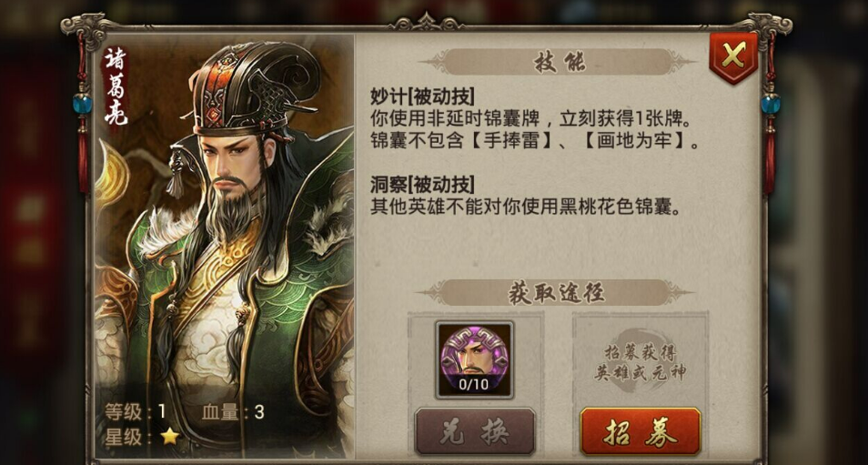Close the hero details panel with X

tap(733, 57)
